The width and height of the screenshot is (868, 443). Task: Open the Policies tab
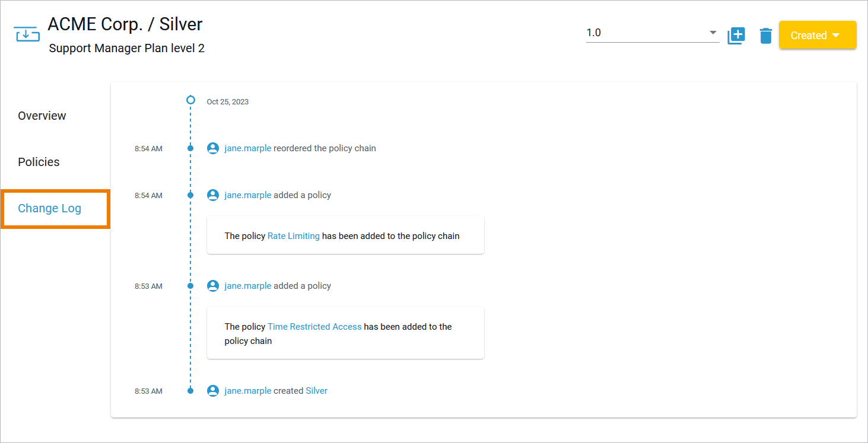[39, 161]
